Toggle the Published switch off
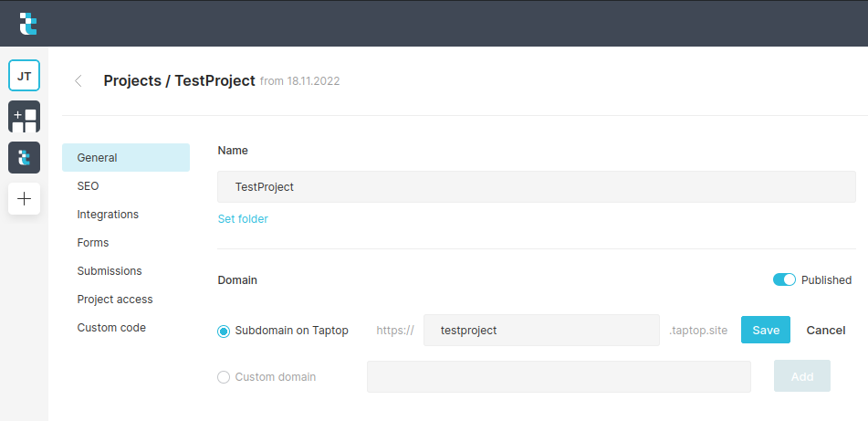 pos(784,279)
